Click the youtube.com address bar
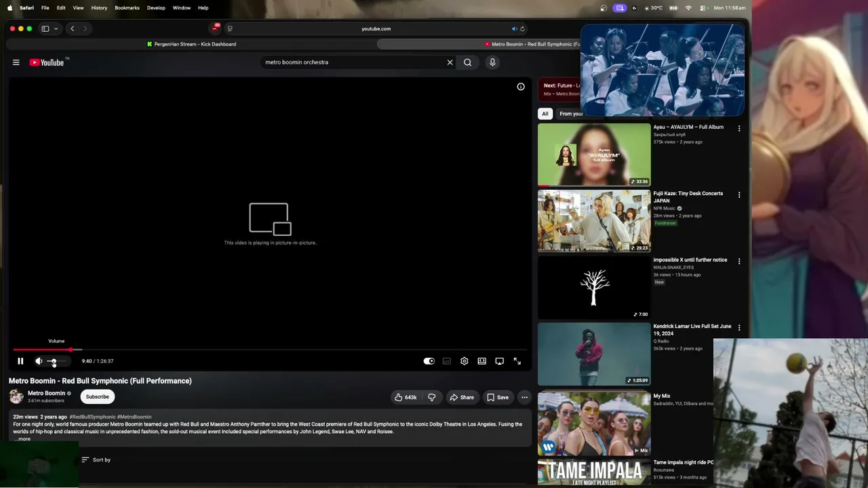 pyautogui.click(x=376, y=28)
